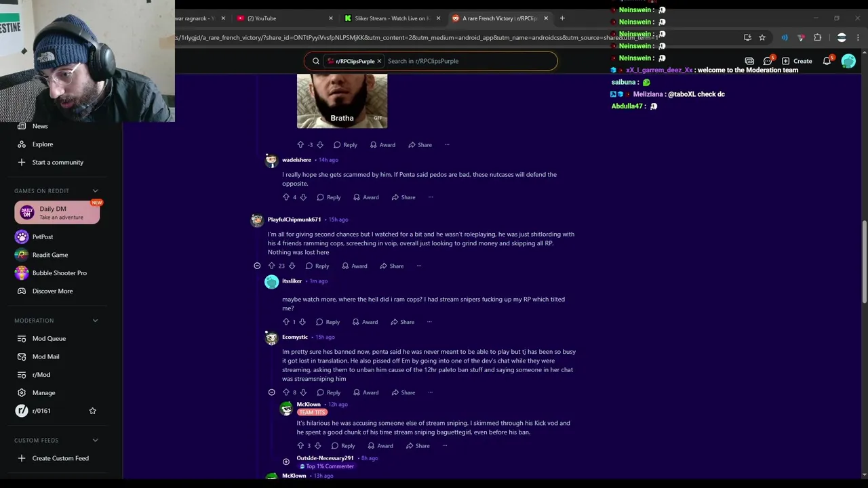Open the notifications bell

click(827, 61)
